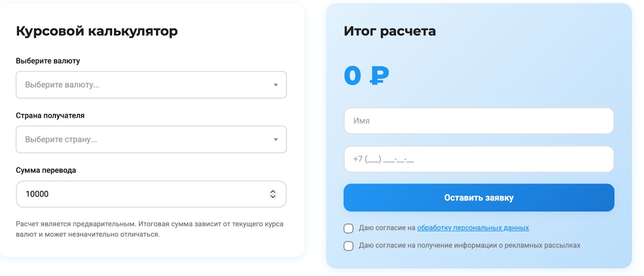Click the Итог расчета heading
The width and height of the screenshot is (644, 276).
point(389,31)
